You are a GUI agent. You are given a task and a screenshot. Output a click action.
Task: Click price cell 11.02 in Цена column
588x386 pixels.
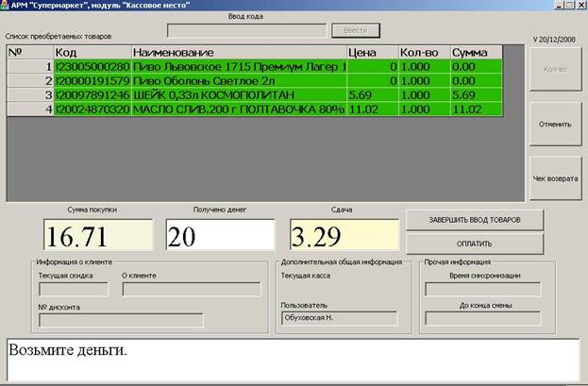click(373, 109)
